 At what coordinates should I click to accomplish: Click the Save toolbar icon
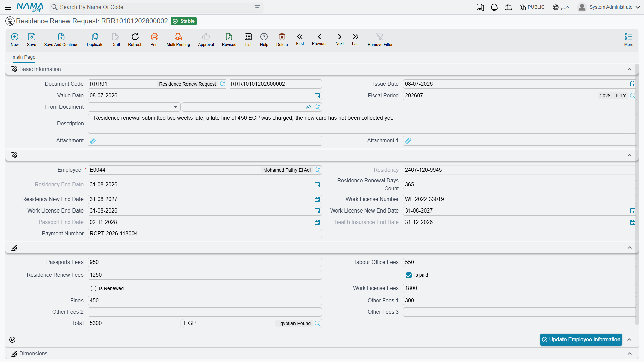(32, 39)
